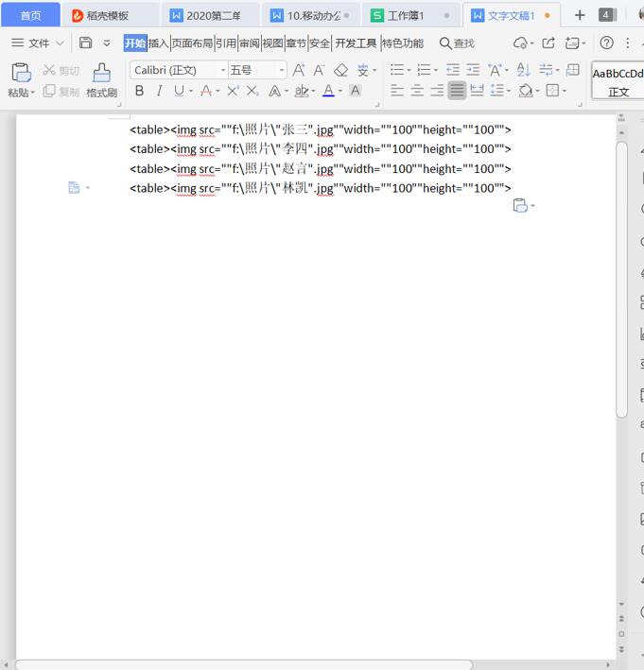Click the superscript icon

233,91
